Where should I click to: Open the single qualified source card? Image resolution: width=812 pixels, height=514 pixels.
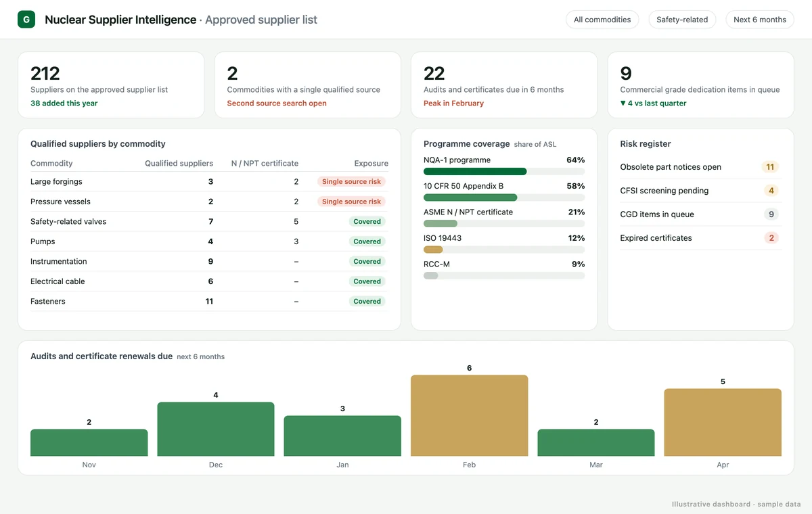308,85
